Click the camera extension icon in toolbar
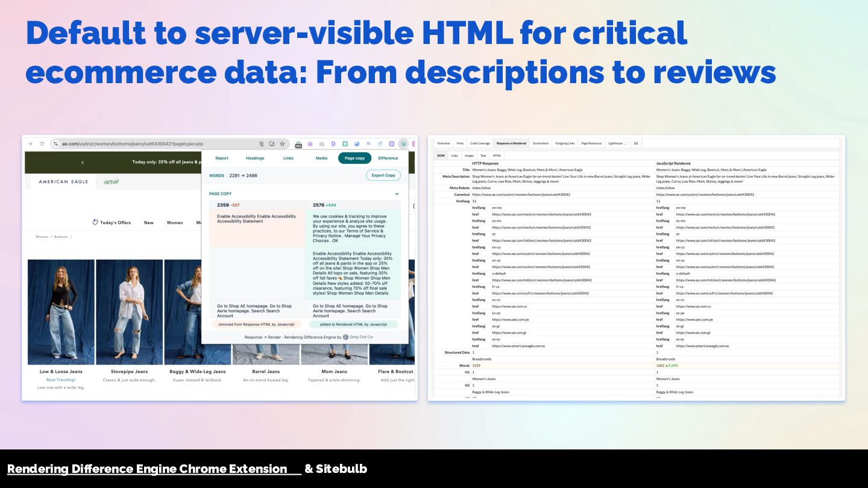868x488 pixels. 322,144
